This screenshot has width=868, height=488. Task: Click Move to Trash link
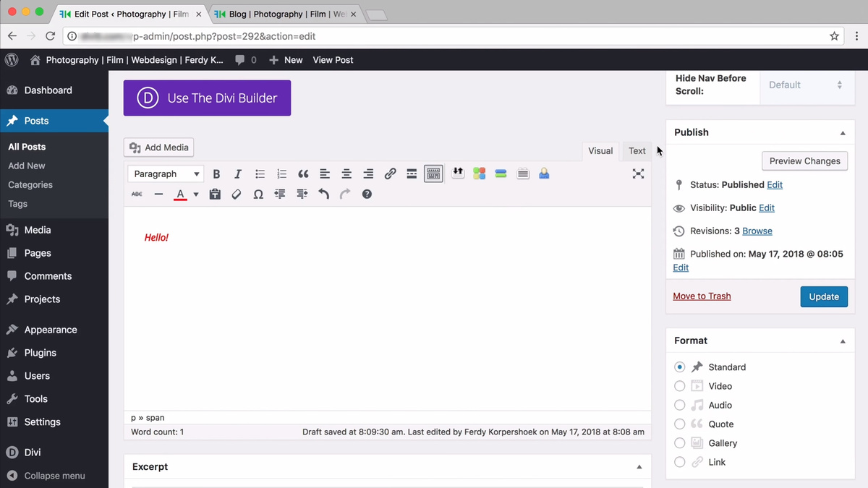702,296
